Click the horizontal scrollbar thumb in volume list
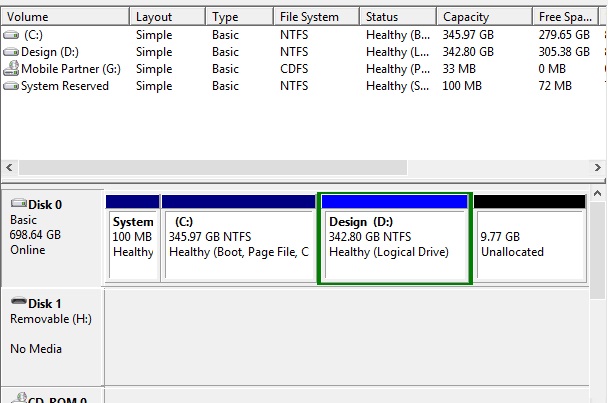 (x=213, y=168)
